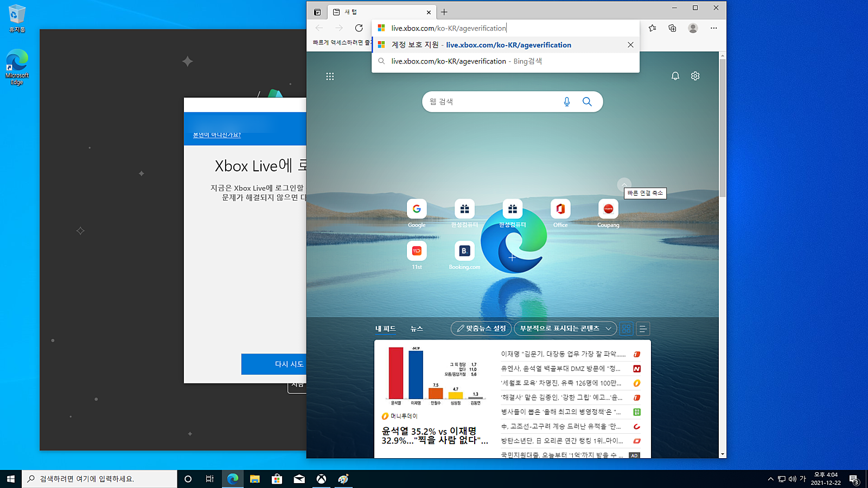Click the Edge taskbar icon
The width and height of the screenshot is (868, 488).
point(233,479)
